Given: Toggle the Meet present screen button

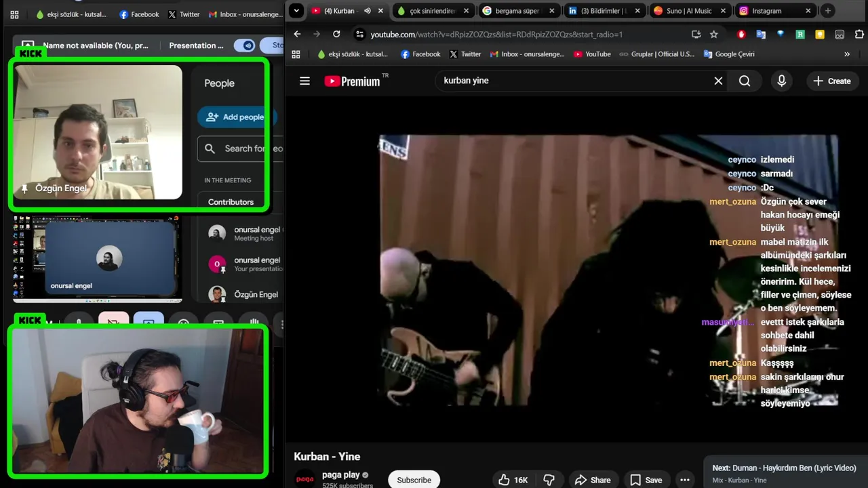Looking at the screenshot, I should (149, 321).
